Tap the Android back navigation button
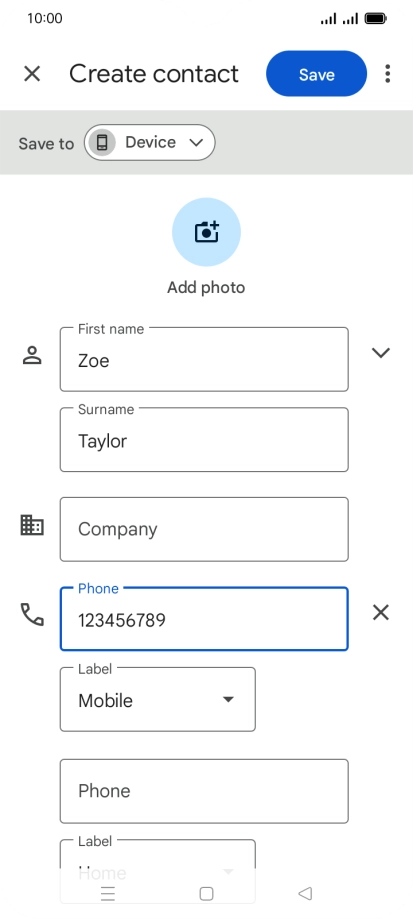413x919 pixels. click(305, 893)
